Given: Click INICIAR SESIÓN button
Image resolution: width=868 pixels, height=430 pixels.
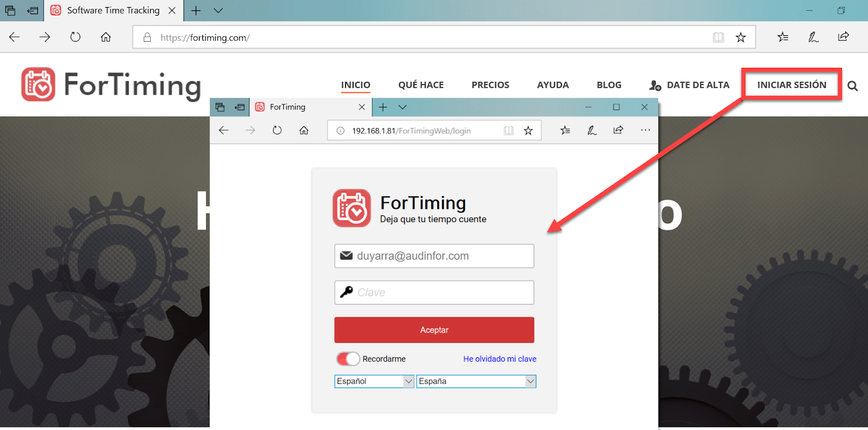Looking at the screenshot, I should point(792,85).
